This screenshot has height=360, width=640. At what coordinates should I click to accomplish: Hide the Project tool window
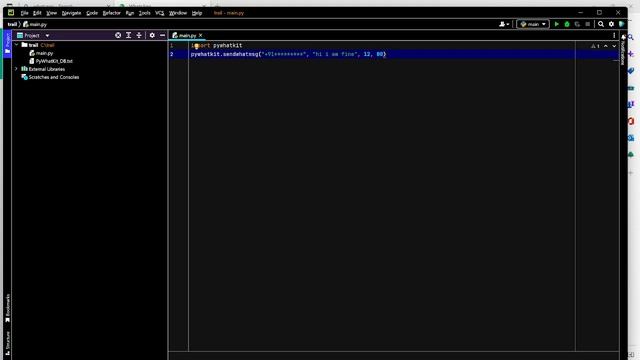click(x=162, y=36)
